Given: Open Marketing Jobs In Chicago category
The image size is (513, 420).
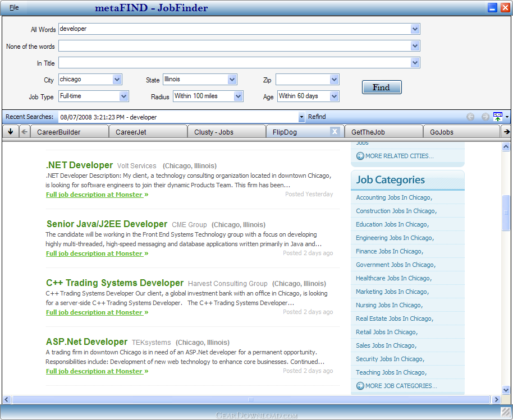Looking at the screenshot, I should click(392, 292).
